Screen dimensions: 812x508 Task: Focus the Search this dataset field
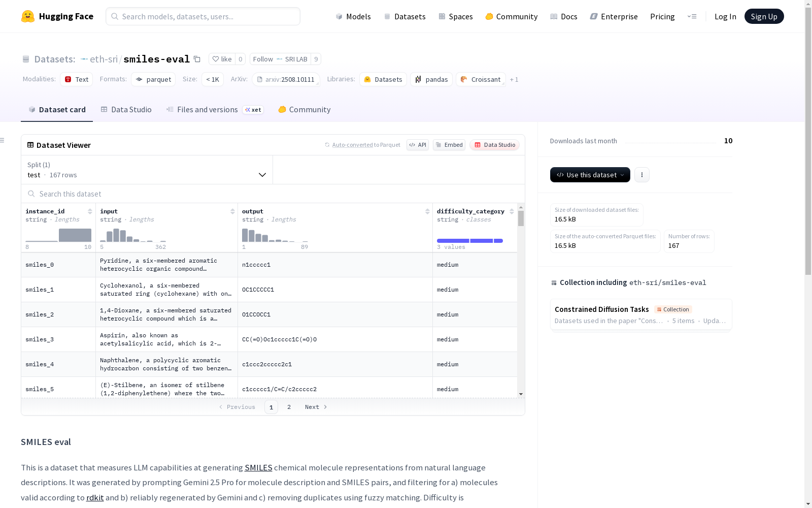tap(273, 194)
